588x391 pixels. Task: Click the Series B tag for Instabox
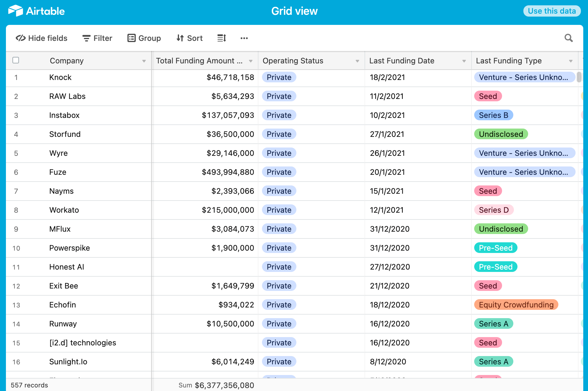pyautogui.click(x=494, y=115)
